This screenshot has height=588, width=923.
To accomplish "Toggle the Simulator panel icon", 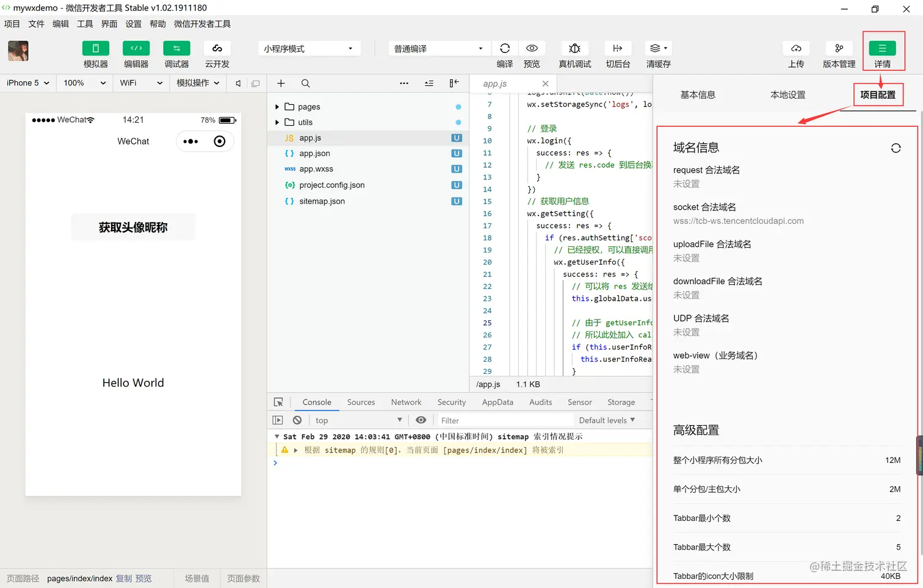I will pos(95,48).
